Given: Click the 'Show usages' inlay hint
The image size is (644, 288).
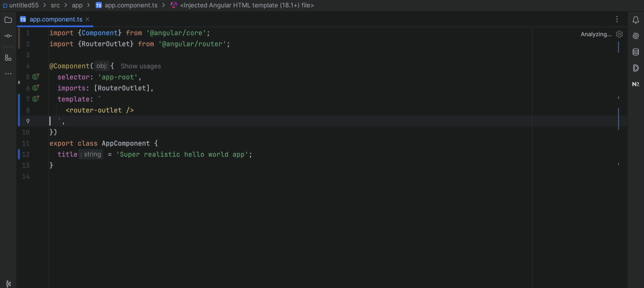Looking at the screenshot, I should point(141,66).
